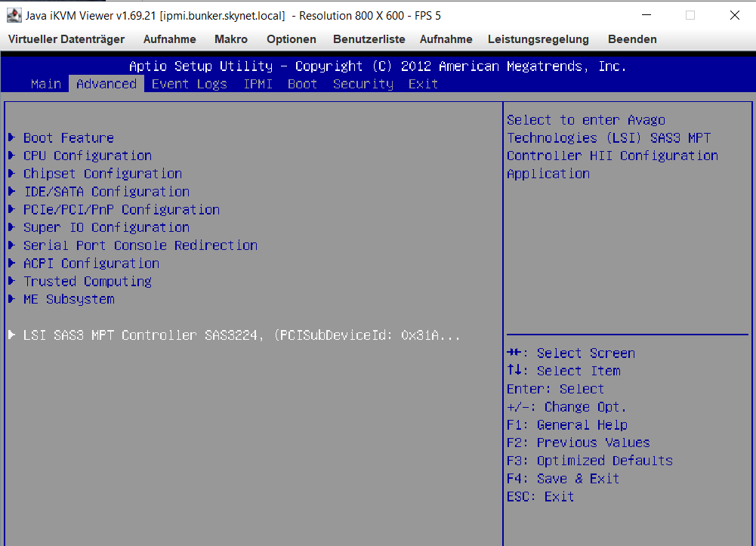Open the PCIe/PCI/PnP Configuration submenu
Screen dimensions: 756x546
122,210
